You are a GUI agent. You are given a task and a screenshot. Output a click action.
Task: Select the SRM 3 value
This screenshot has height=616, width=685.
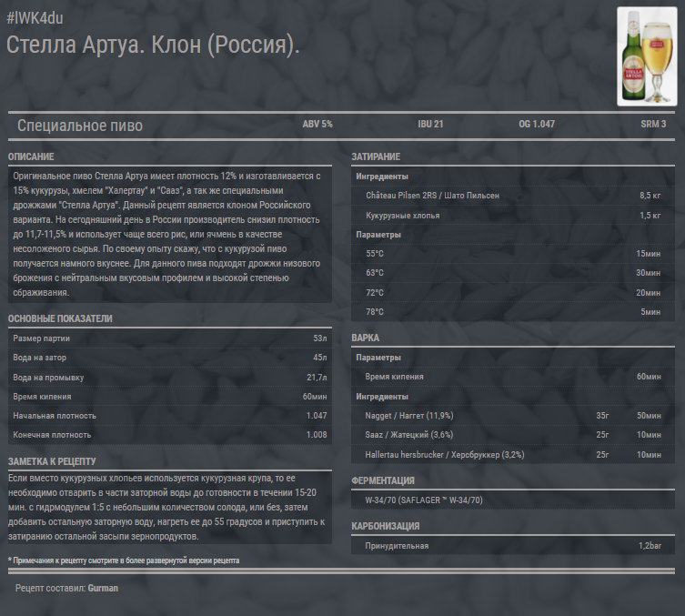pos(653,124)
